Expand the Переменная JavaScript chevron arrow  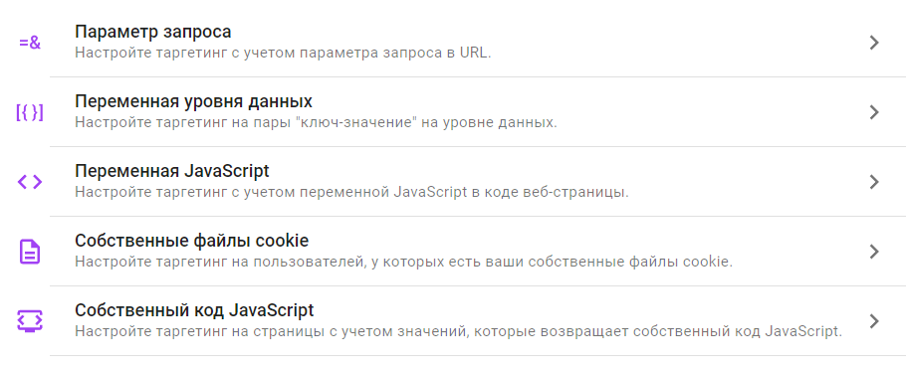874,183
